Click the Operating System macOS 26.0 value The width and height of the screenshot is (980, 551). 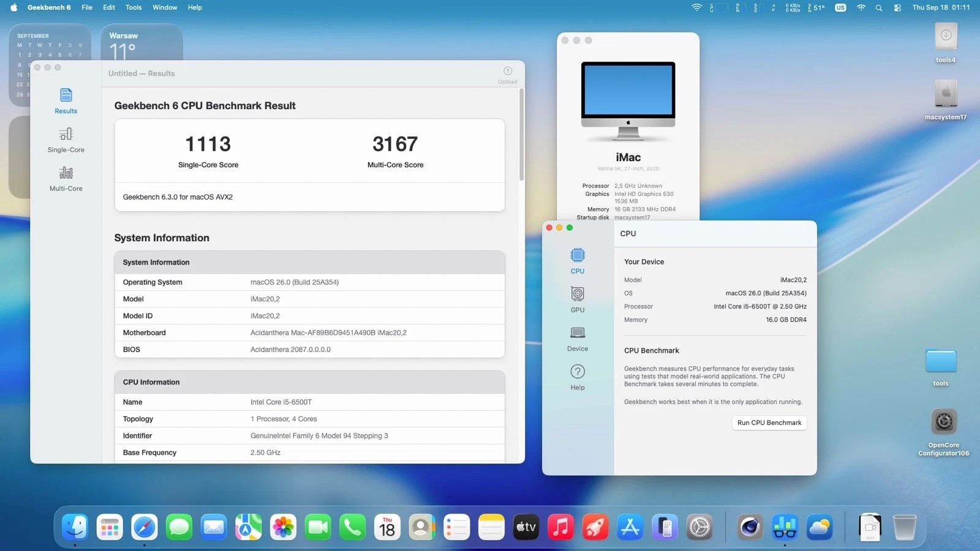pos(294,282)
